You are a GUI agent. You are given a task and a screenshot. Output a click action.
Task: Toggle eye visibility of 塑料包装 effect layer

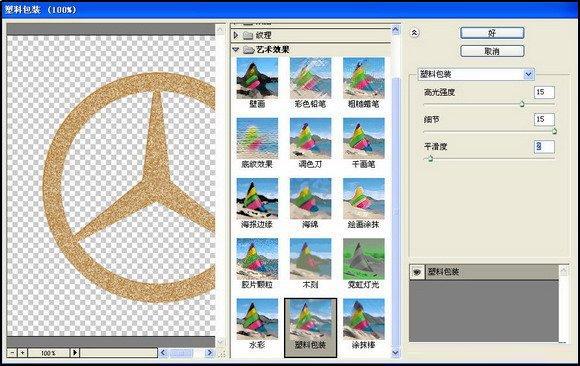coord(417,272)
